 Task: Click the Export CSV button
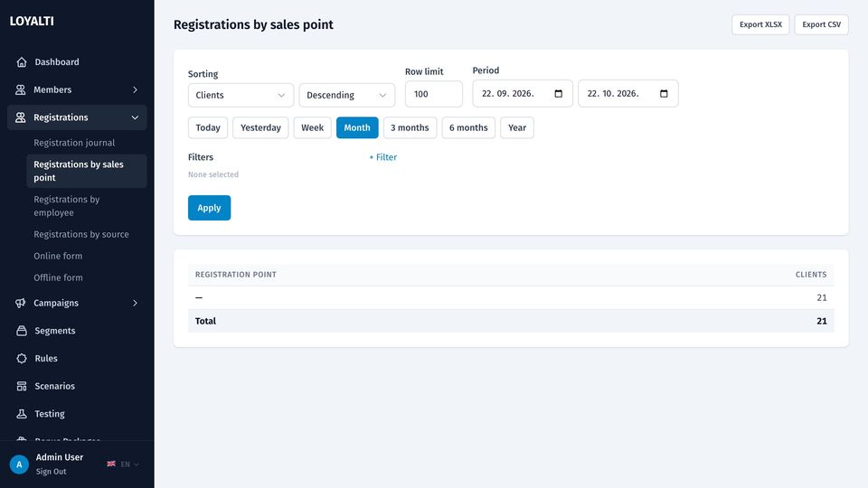[x=822, y=24]
